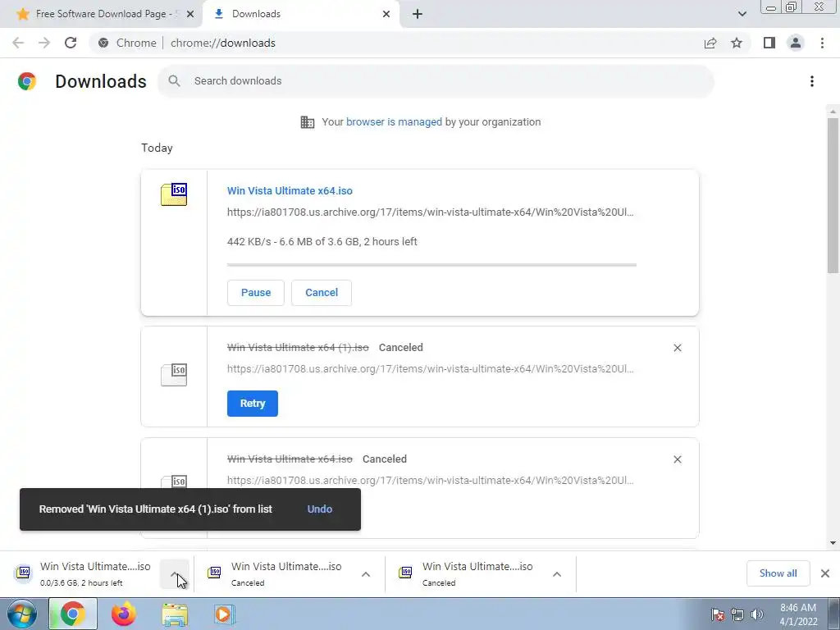Click Show all downloads button
The width and height of the screenshot is (840, 630).
pyautogui.click(x=778, y=573)
